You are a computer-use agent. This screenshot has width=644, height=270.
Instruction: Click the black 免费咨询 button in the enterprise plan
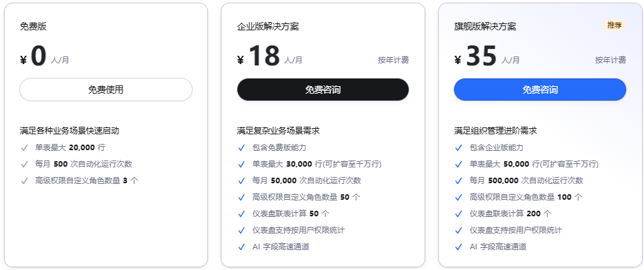[x=323, y=90]
